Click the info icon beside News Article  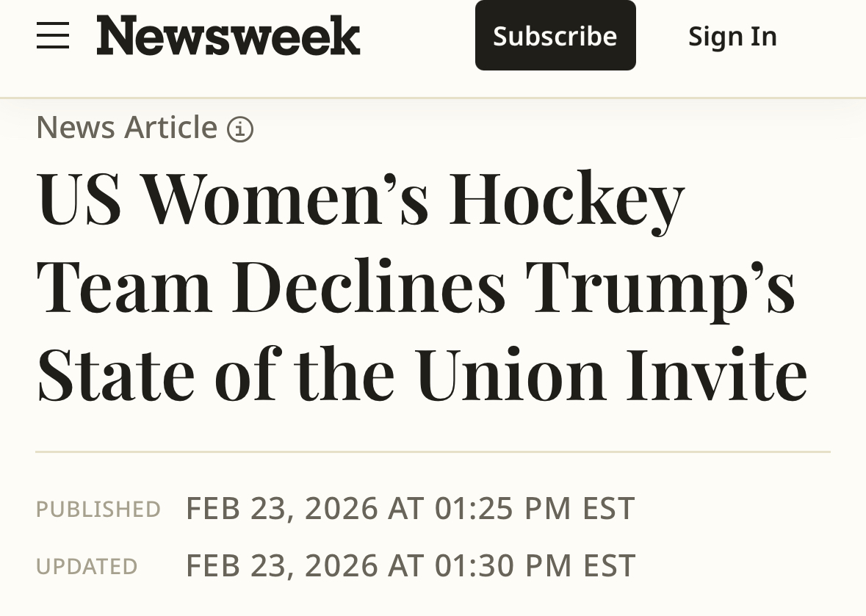point(240,130)
